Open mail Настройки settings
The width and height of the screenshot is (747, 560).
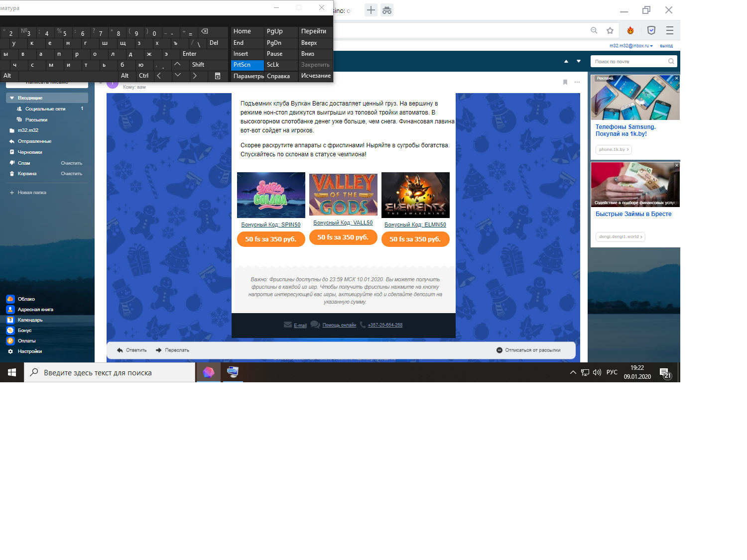(24, 351)
